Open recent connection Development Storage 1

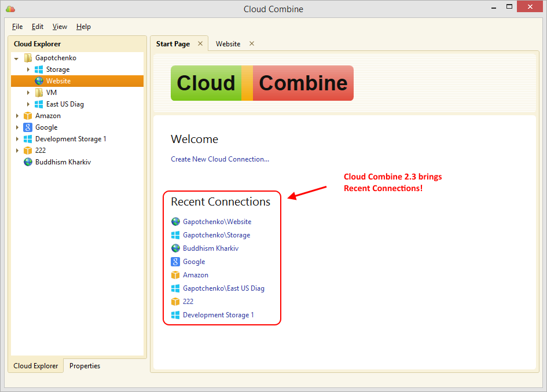218,315
